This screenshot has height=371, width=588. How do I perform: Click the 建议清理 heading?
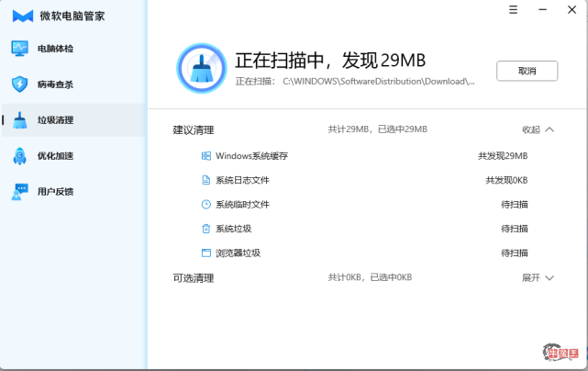194,130
